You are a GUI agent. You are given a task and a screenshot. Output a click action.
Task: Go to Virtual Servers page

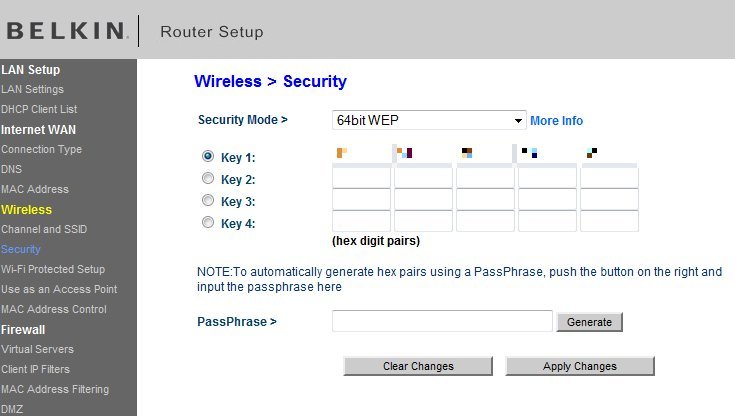(37, 349)
